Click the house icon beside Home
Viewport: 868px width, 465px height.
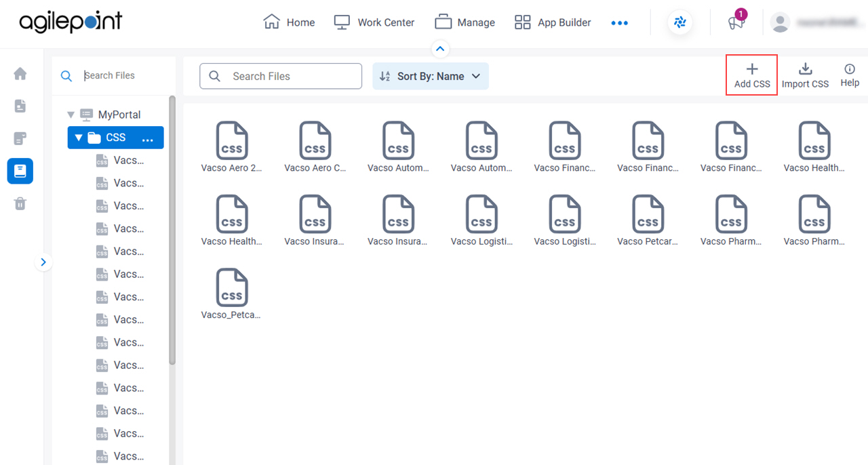coord(271,22)
